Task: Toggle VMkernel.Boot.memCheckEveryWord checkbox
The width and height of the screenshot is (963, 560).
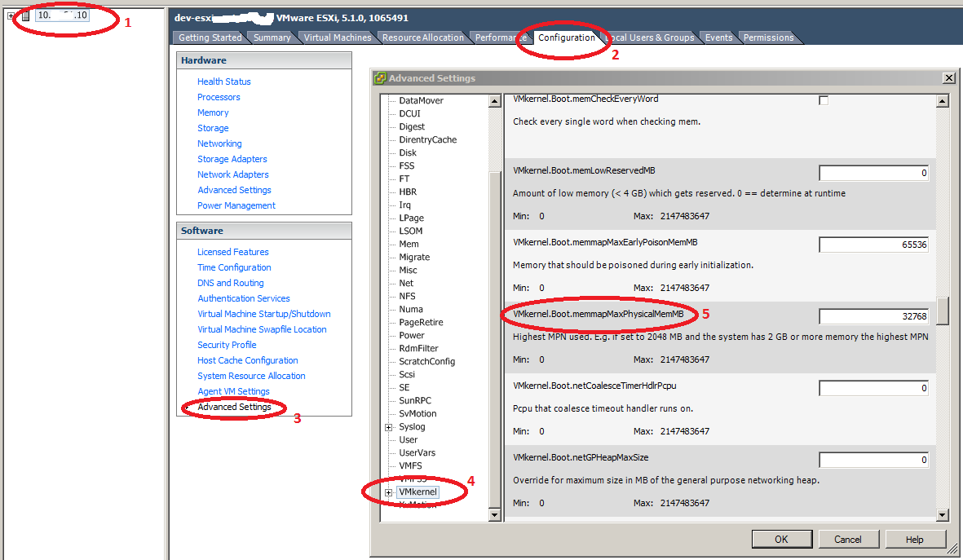Action: point(824,101)
